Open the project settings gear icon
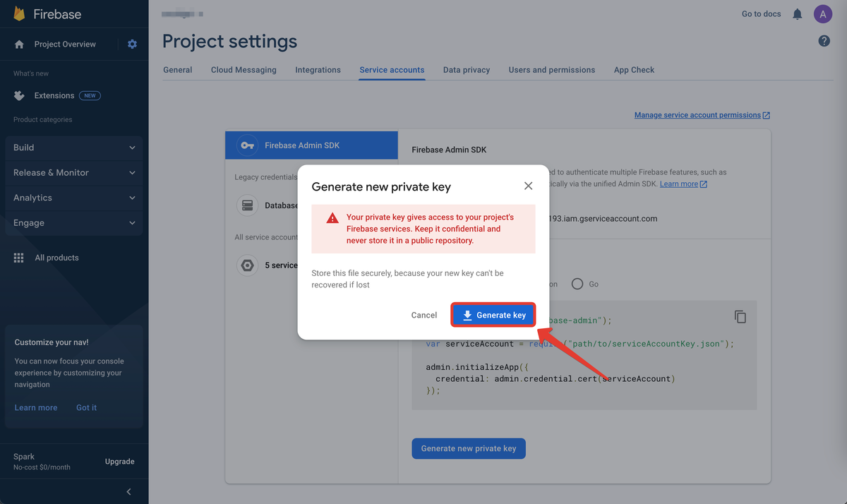 (x=132, y=44)
